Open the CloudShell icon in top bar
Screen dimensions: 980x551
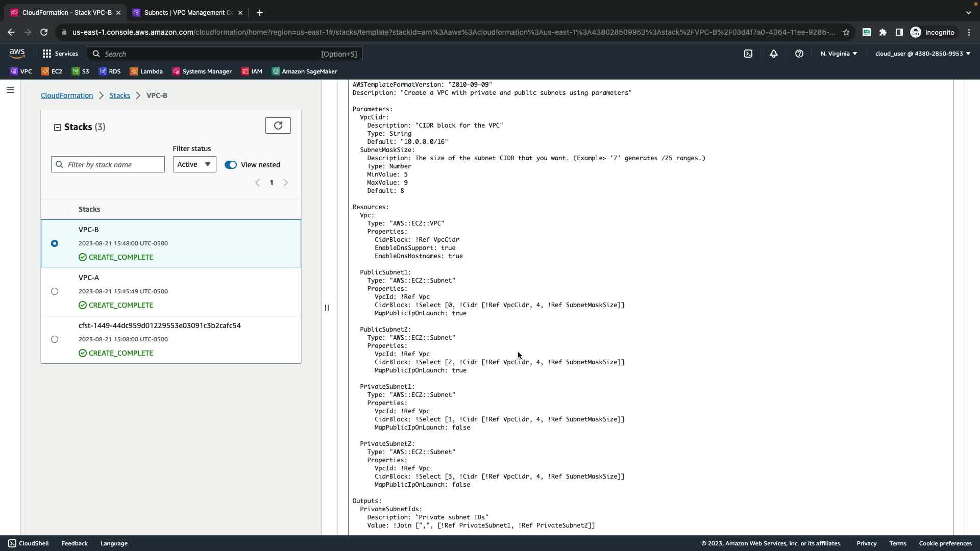click(748, 54)
